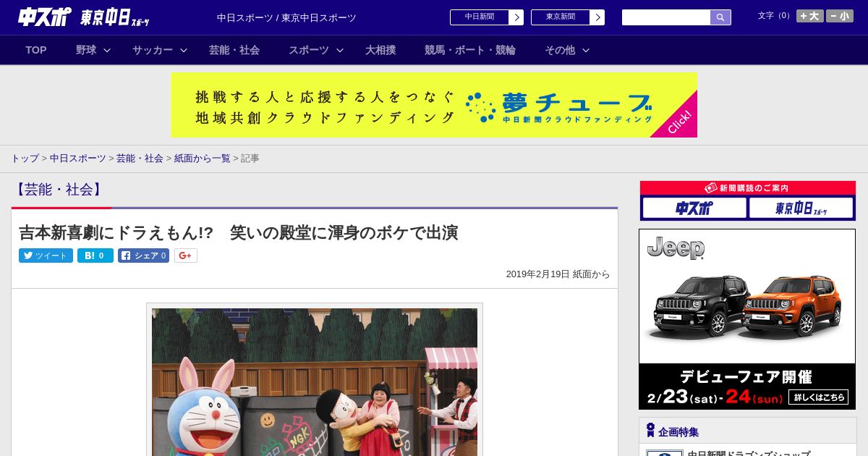868x456 pixels.
Task: Click the 東京中日スポーツ logo
Action: click(115, 17)
